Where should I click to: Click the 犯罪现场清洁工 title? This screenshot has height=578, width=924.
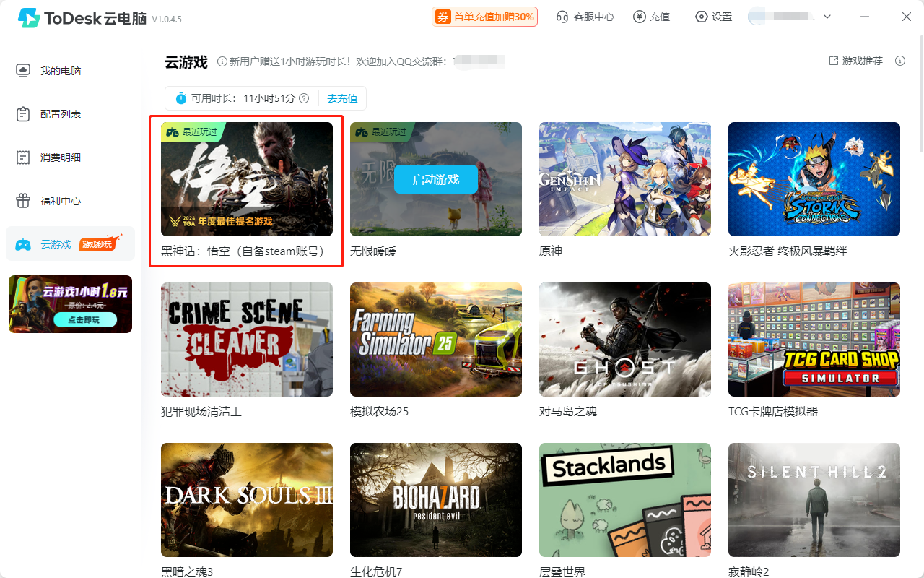pos(201,412)
